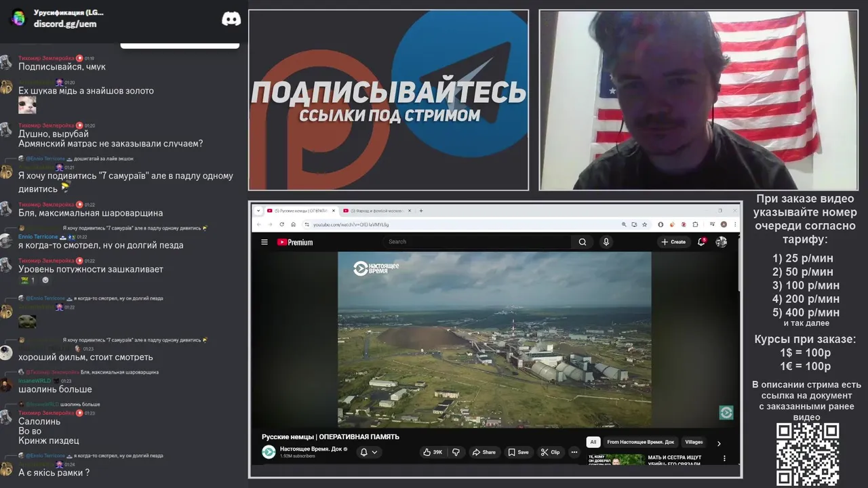This screenshot has width=868, height=488.
Task: Open more actions ellipsis under video
Action: (574, 452)
